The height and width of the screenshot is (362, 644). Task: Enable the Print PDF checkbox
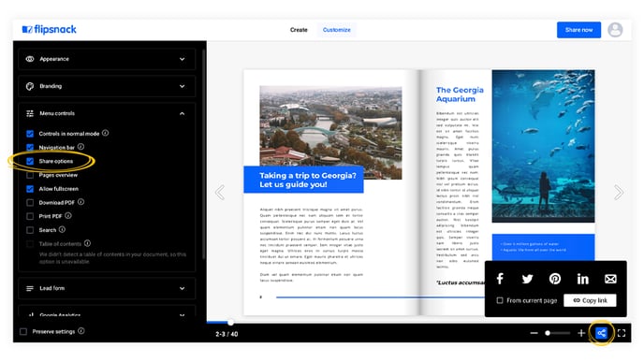click(x=30, y=216)
